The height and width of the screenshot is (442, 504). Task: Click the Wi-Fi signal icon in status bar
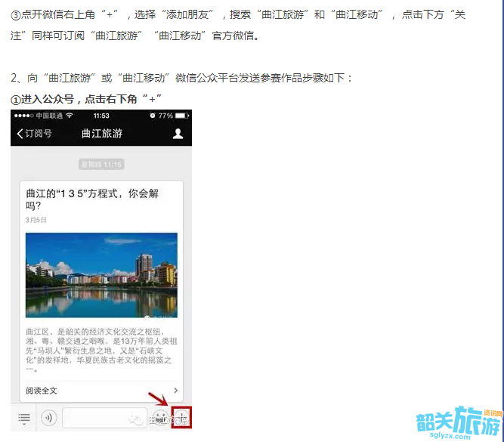[x=69, y=115]
